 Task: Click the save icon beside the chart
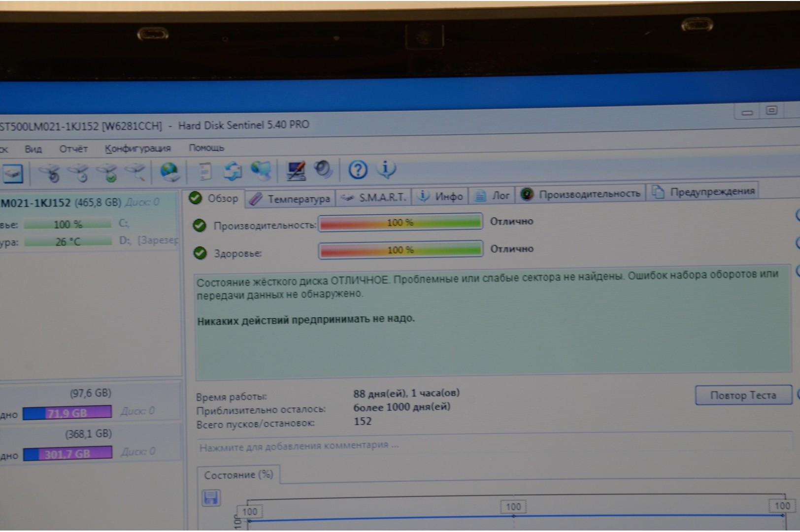pos(211,498)
